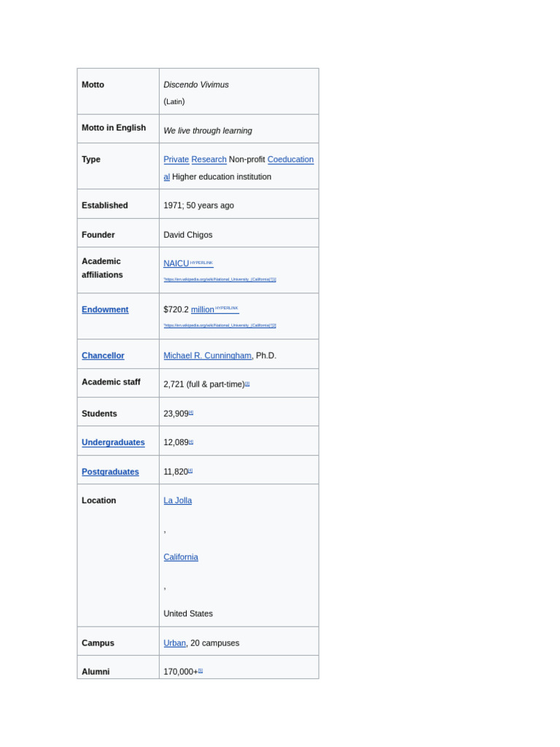Click the footnote after 12,089
Viewport: 560px width, 747px height.
click(191, 441)
